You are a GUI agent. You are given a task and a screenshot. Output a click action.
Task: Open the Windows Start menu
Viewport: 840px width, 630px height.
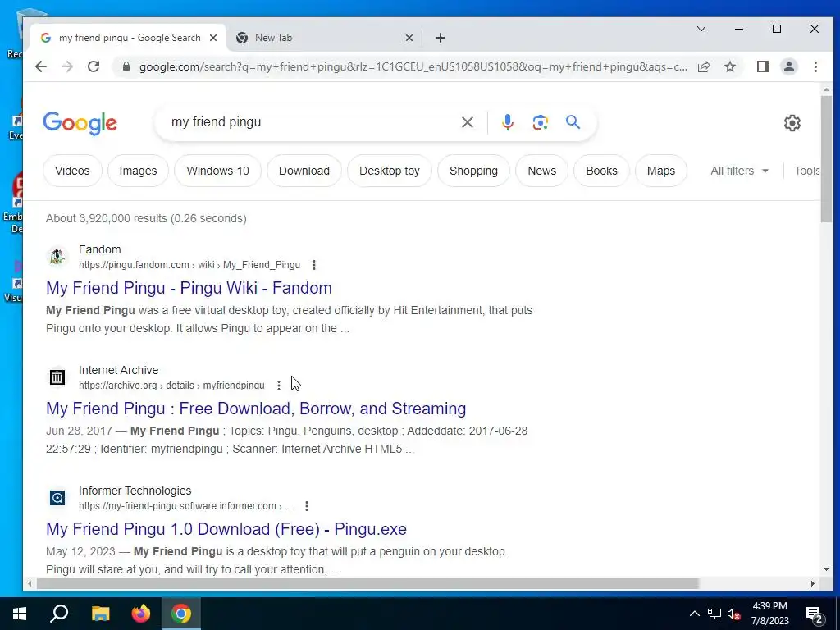click(x=20, y=614)
